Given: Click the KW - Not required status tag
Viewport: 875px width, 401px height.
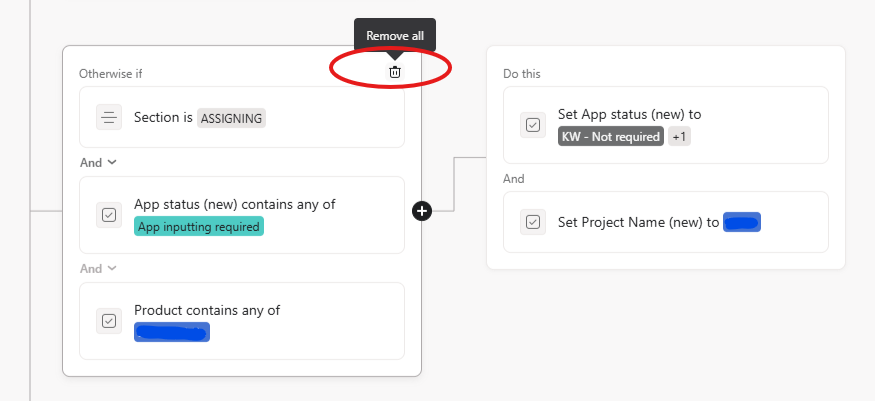Looking at the screenshot, I should (611, 136).
